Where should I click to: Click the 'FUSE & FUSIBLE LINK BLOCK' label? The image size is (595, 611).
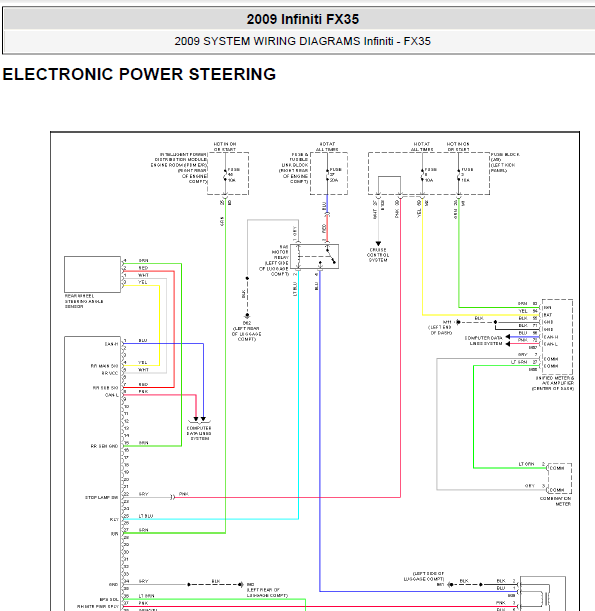click(x=295, y=162)
